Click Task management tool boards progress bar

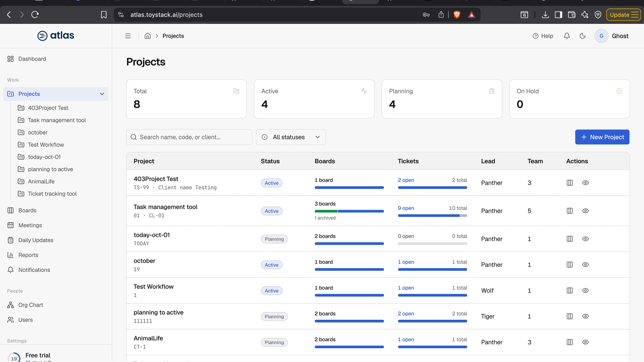(x=349, y=211)
